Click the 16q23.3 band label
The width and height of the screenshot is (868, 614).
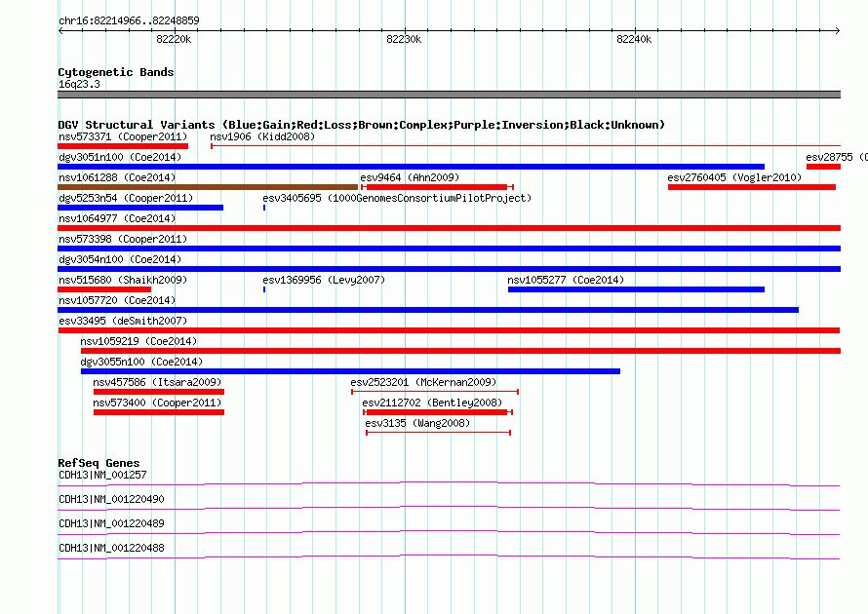click(x=79, y=84)
